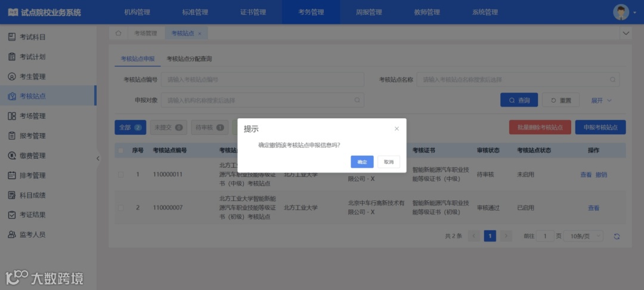
Task: Toggle the select-all checkbox in table header
Action: pyautogui.click(x=120, y=150)
